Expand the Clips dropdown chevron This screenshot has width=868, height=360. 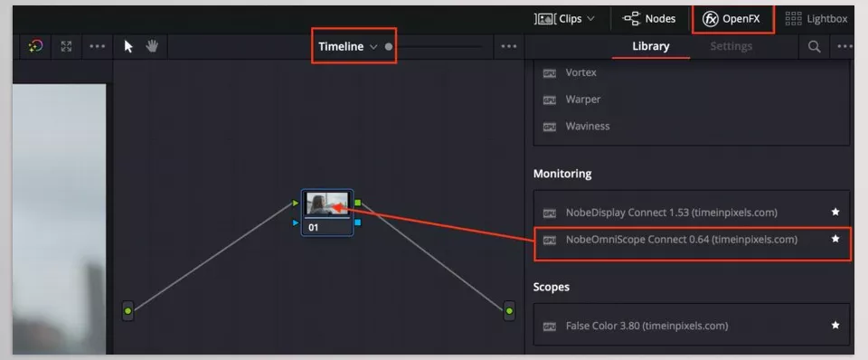click(x=590, y=18)
